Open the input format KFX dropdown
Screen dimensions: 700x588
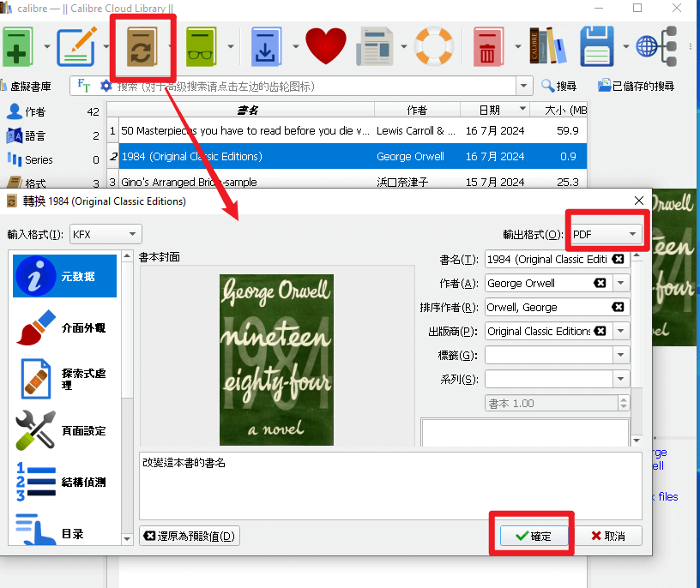click(106, 234)
